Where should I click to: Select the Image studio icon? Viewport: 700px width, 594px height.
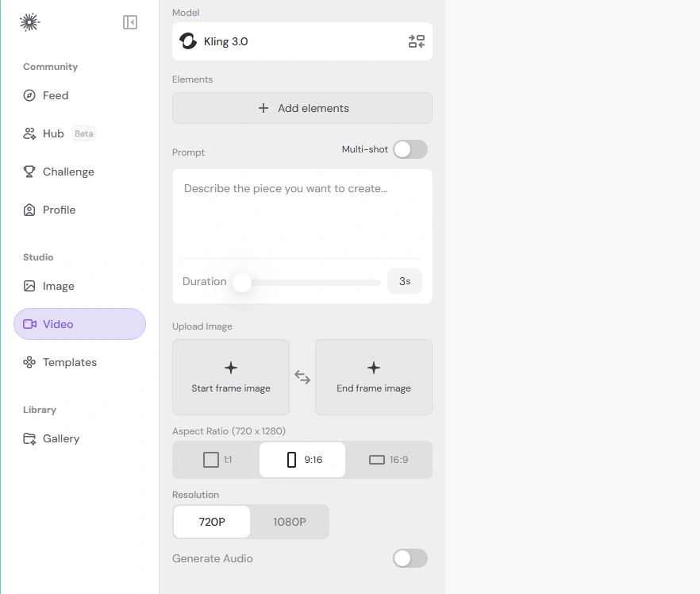[29, 286]
